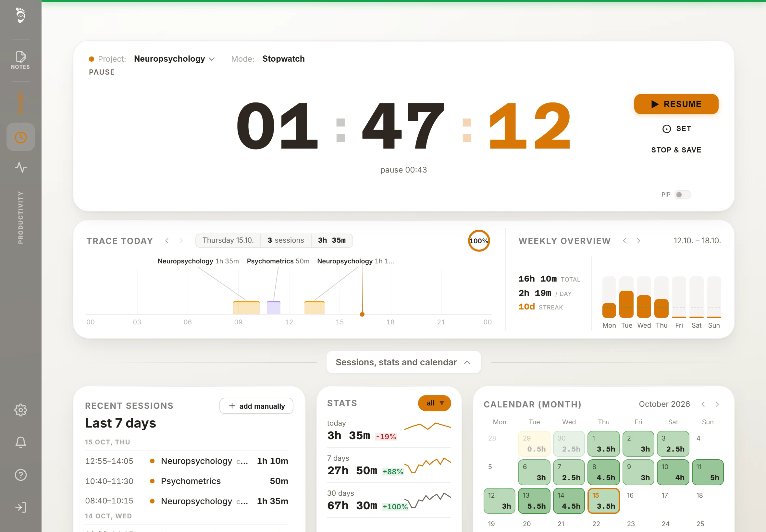This screenshot has height=532, width=766.
Task: Click the app logo at sidebar top
Action: point(21,15)
